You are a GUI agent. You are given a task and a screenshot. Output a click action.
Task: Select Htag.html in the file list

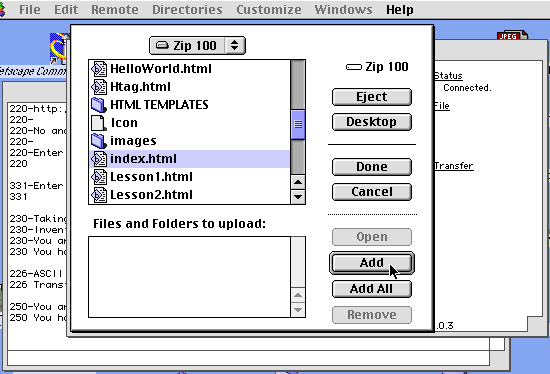140,87
